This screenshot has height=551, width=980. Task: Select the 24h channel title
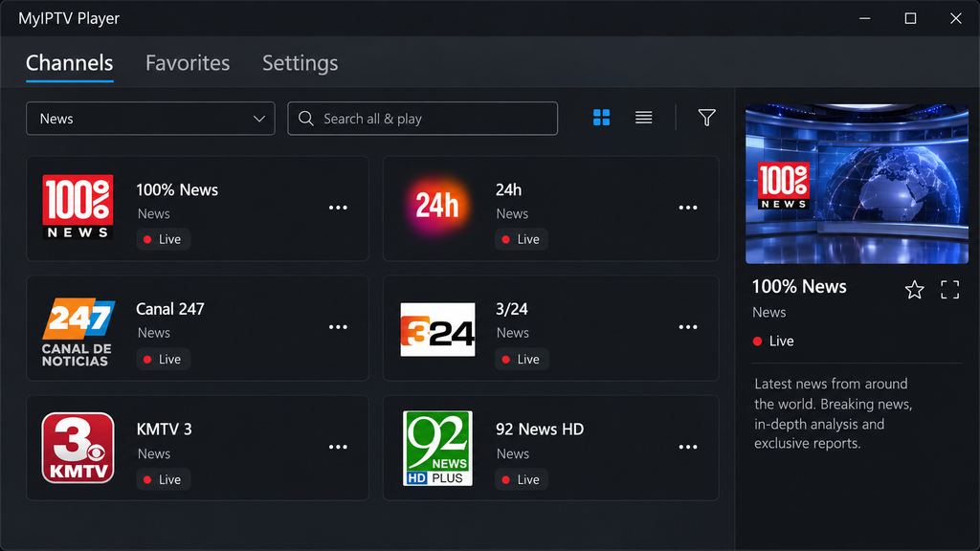(508, 190)
